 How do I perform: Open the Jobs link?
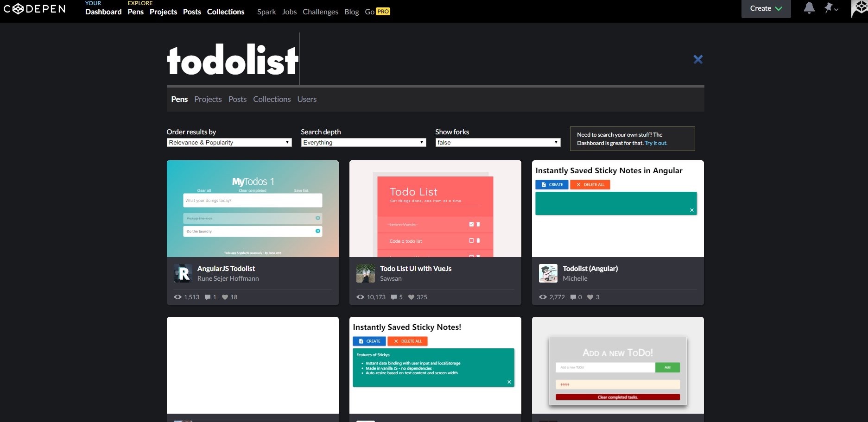[x=289, y=12]
